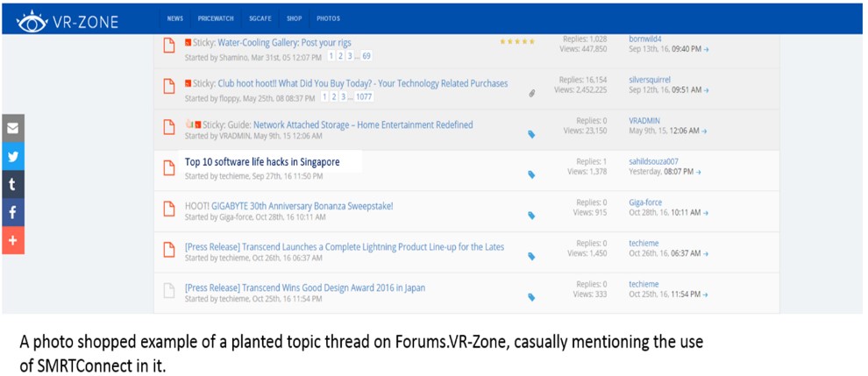The image size is (868, 376).
Task: Open the News menu item
Action: click(x=175, y=18)
